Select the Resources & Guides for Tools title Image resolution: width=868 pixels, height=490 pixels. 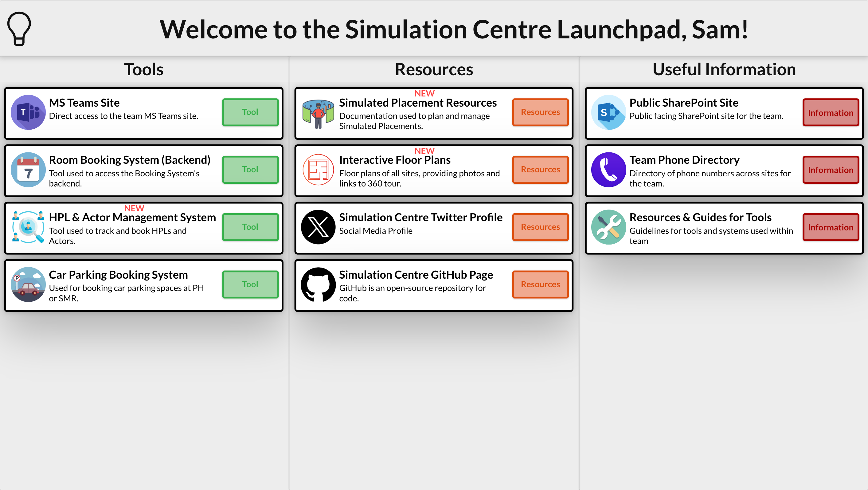pyautogui.click(x=700, y=218)
